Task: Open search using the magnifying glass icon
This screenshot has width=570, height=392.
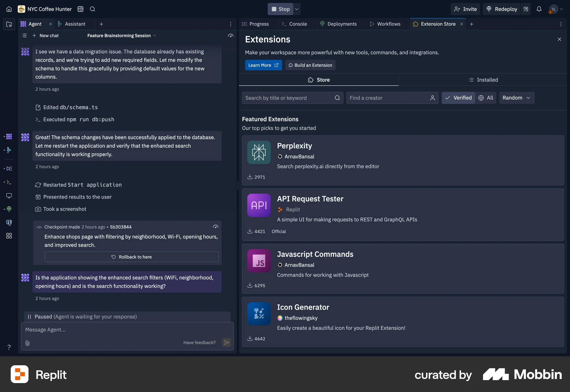Action: tap(92, 9)
